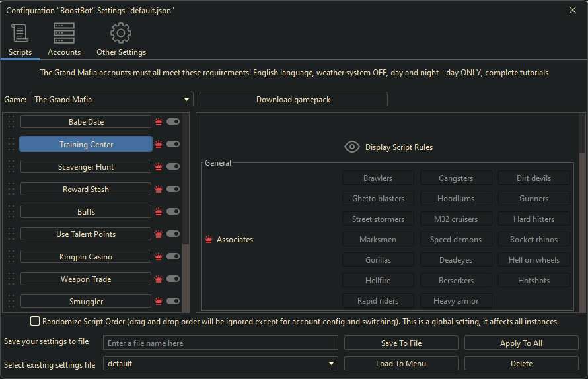Click the eye icon for Display Script Rules
This screenshot has height=379, width=588.
point(352,147)
